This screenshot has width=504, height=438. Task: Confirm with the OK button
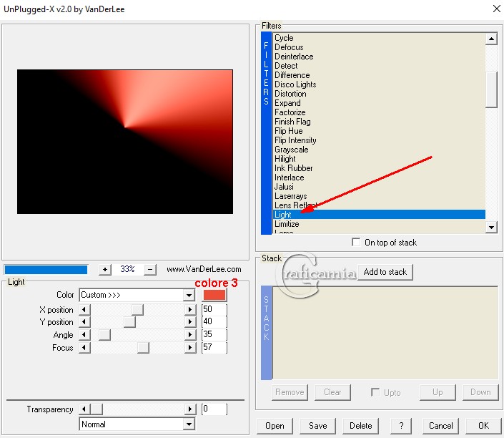point(483,426)
